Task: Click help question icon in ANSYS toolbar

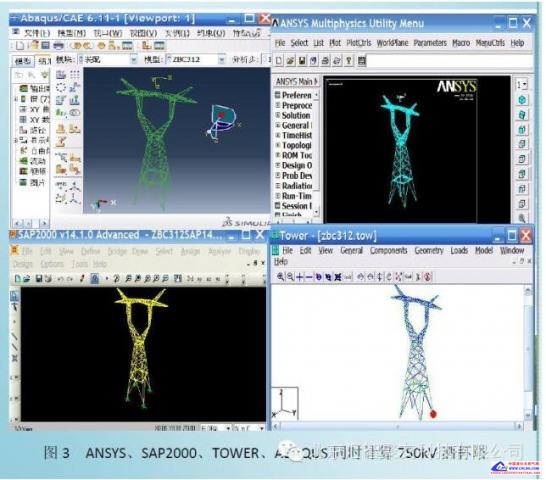Action: tap(349, 61)
